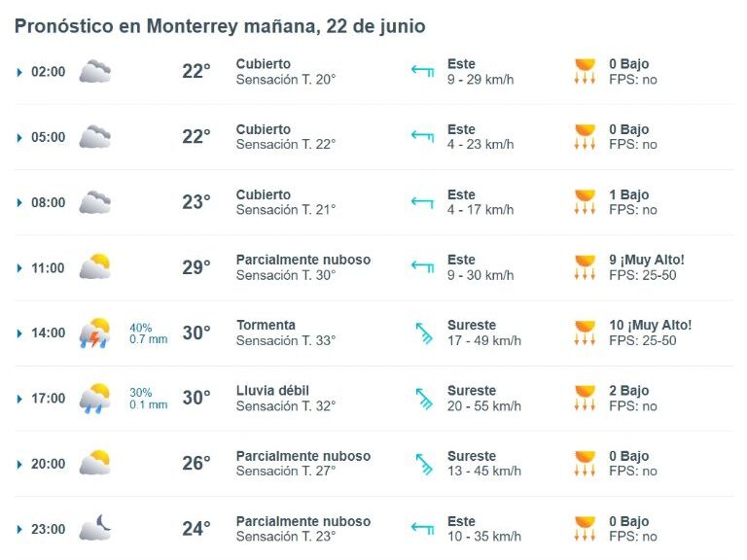Click the UV index sun icon at 20:00
The width and height of the screenshot is (747, 560).
(x=585, y=464)
